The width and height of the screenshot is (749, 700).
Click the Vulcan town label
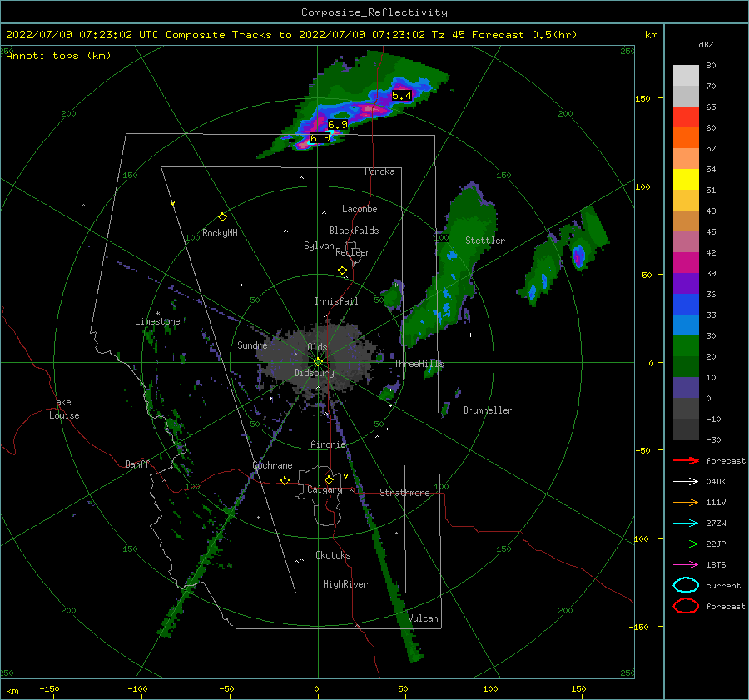[x=423, y=618]
